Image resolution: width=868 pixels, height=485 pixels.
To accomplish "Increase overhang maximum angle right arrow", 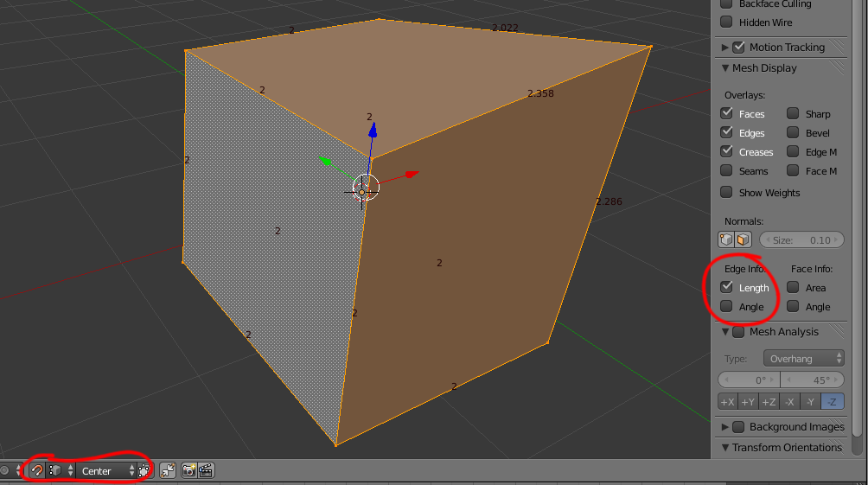I will (836, 380).
